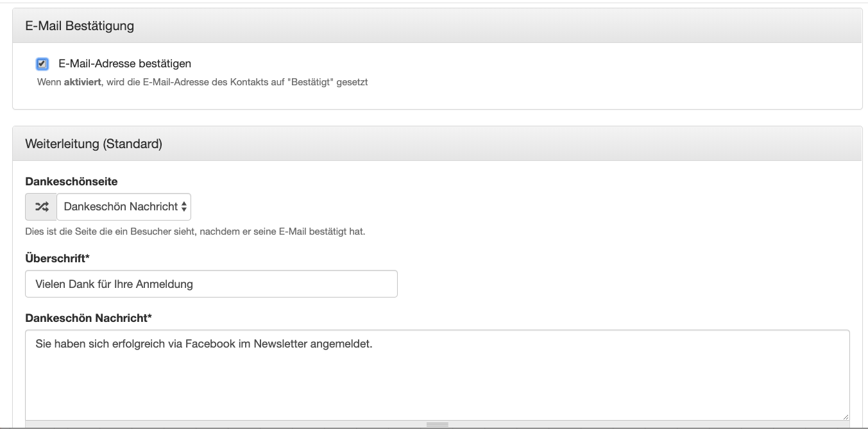The height and width of the screenshot is (429, 868).
Task: Open the Dankeschön Nachricht dropdown
Action: tap(124, 206)
